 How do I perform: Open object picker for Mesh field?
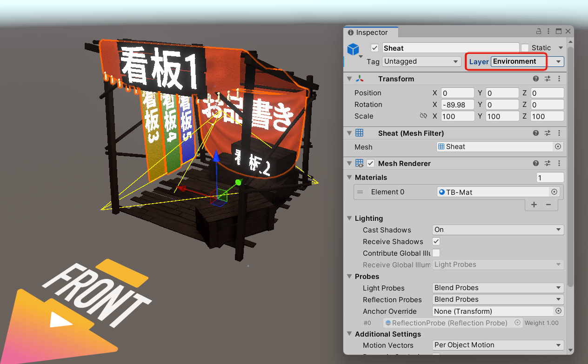click(x=558, y=146)
